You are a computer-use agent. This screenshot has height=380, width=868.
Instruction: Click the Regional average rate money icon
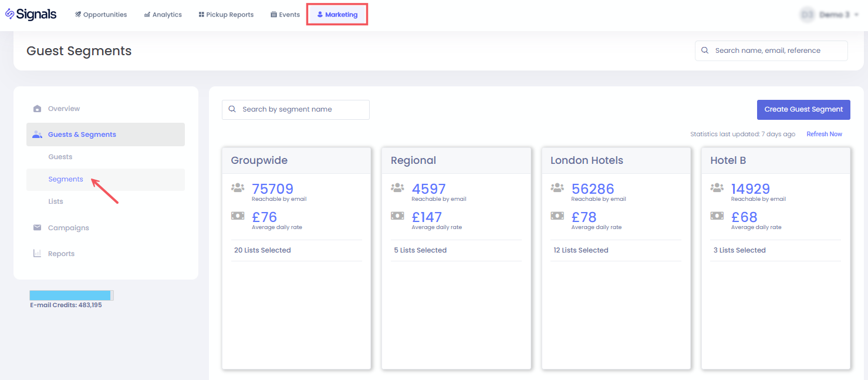click(397, 216)
